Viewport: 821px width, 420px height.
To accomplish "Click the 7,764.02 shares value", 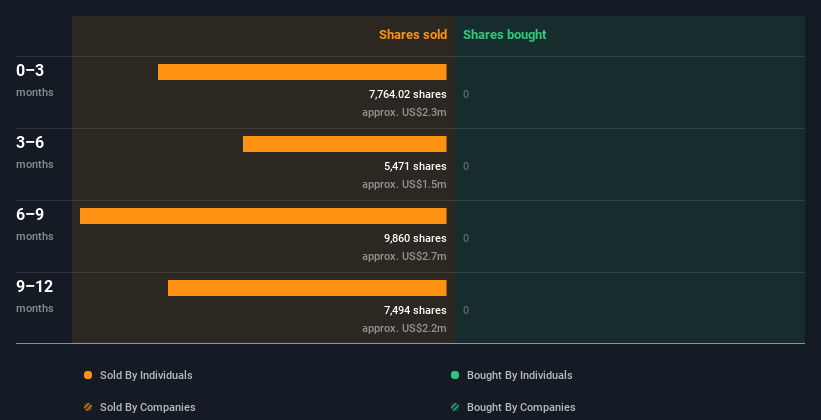I will click(408, 94).
